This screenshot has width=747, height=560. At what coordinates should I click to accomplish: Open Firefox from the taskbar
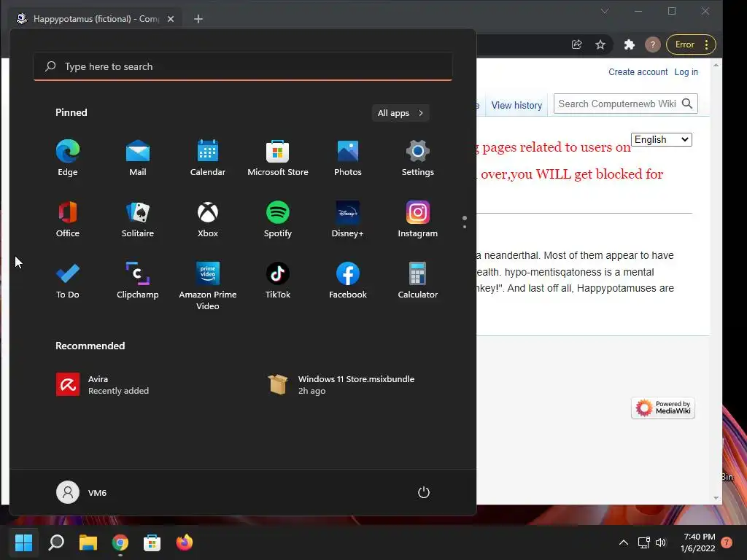coord(185,542)
